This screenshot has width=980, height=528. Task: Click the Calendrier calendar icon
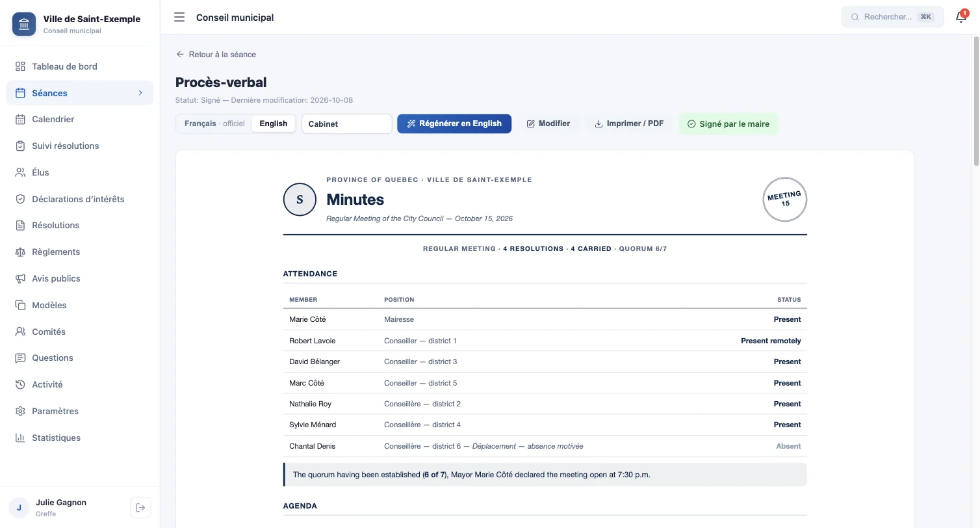tap(20, 119)
